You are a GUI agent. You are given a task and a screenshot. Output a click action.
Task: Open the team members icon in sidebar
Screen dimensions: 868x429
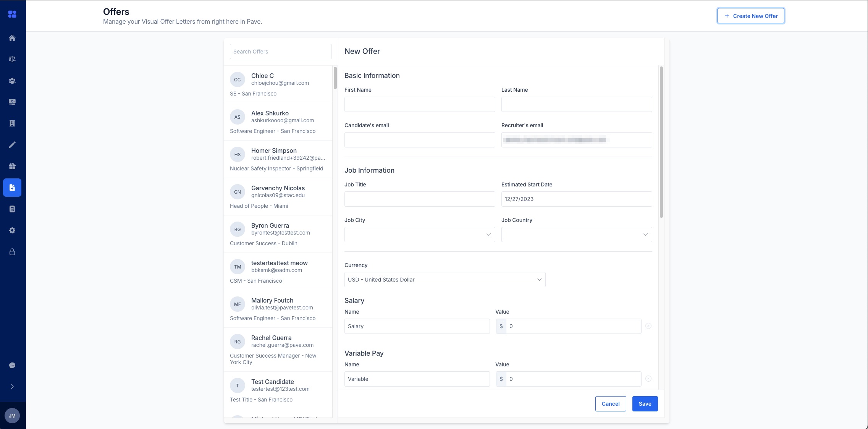pyautogui.click(x=12, y=81)
